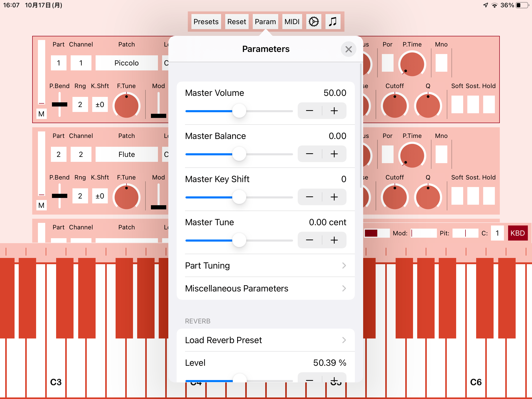The image size is (532, 399).
Task: Change Part 1 channel number field
Action: [x=81, y=63]
